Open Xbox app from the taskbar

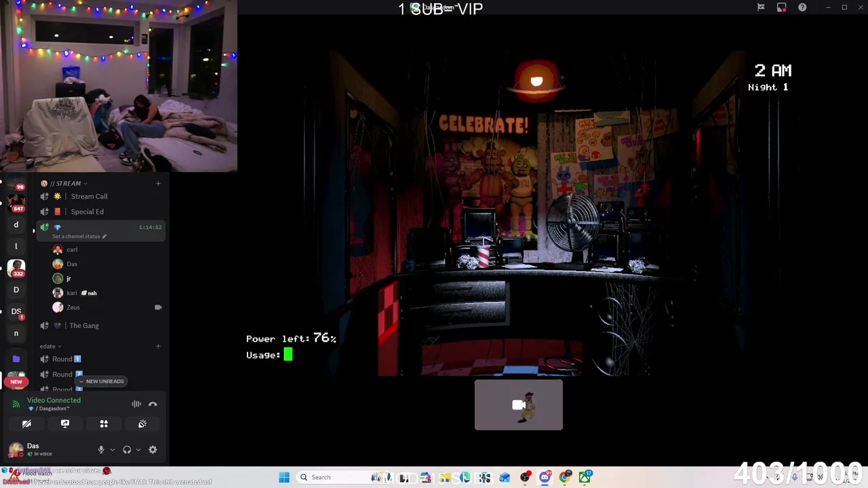point(585,477)
